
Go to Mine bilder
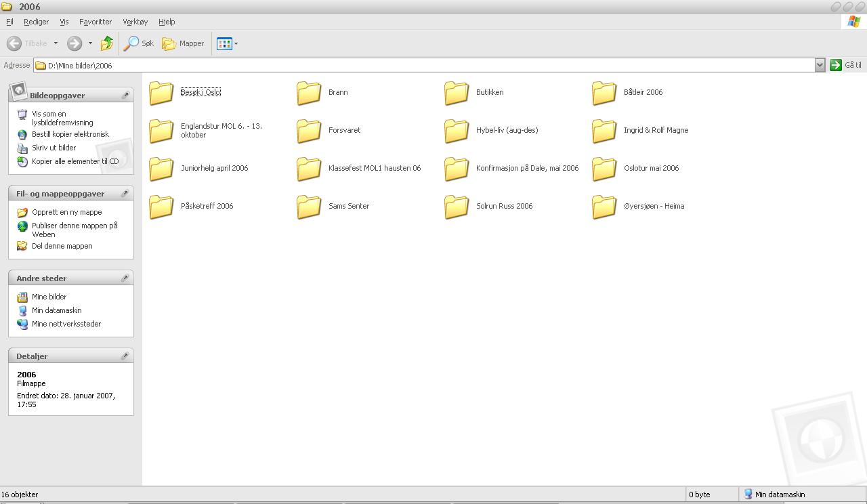(49, 297)
